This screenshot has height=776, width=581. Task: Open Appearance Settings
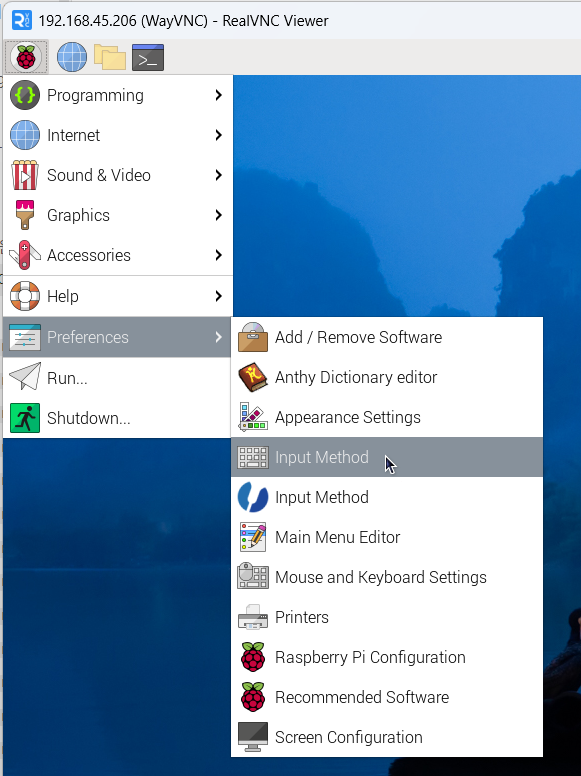387,417
